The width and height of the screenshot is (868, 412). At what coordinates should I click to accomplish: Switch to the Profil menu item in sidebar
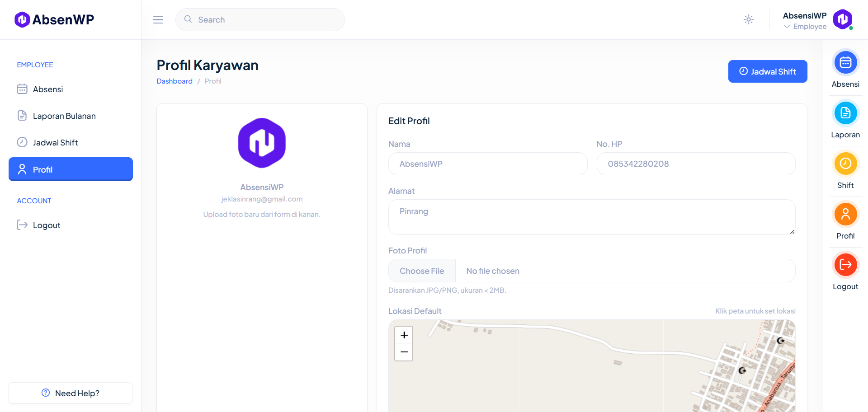tap(70, 169)
